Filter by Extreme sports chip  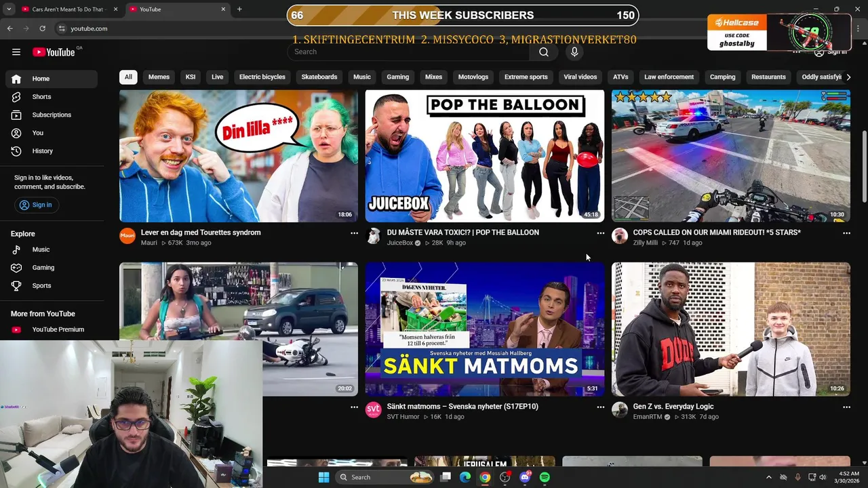pos(526,77)
